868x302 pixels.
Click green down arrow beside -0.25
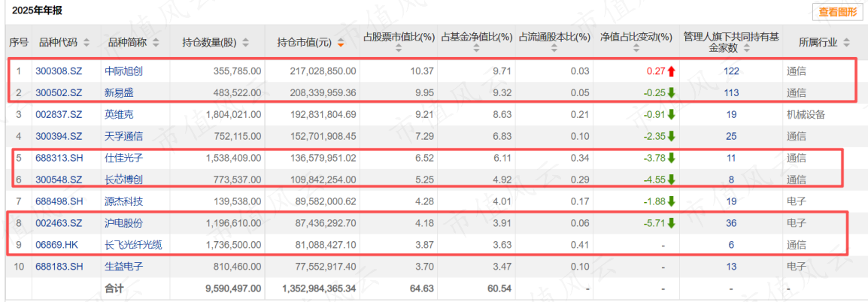pyautogui.click(x=672, y=93)
